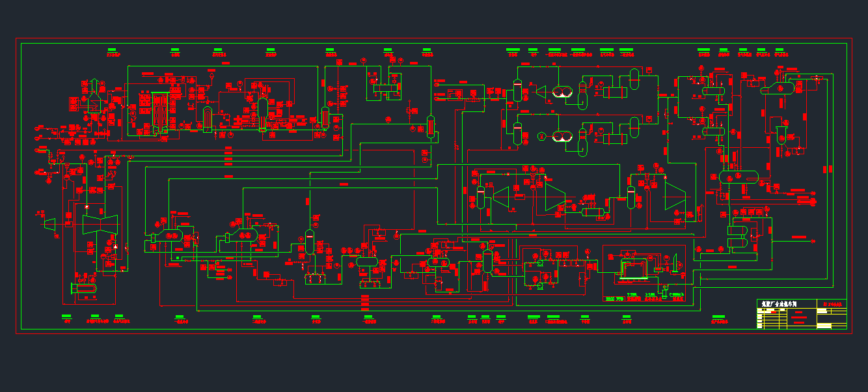Screen dimensions: 868x392
Task: Click the long horizontal drum on right side
Action: [739, 176]
